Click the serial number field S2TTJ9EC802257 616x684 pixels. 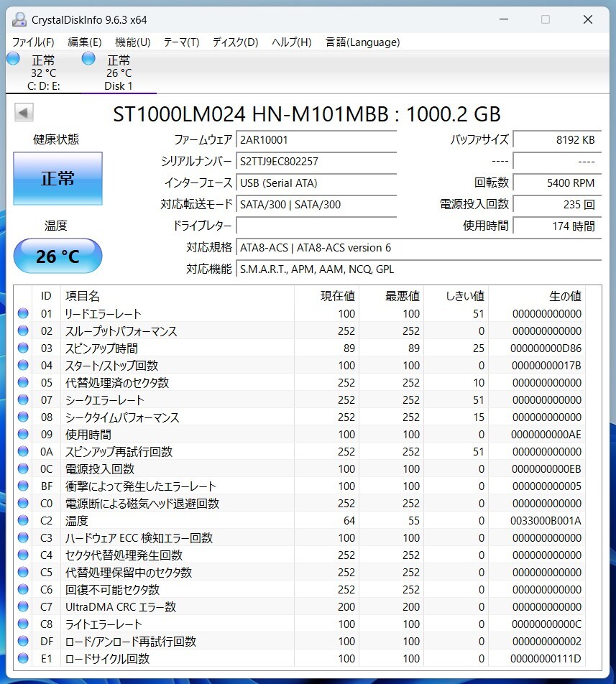(316, 162)
